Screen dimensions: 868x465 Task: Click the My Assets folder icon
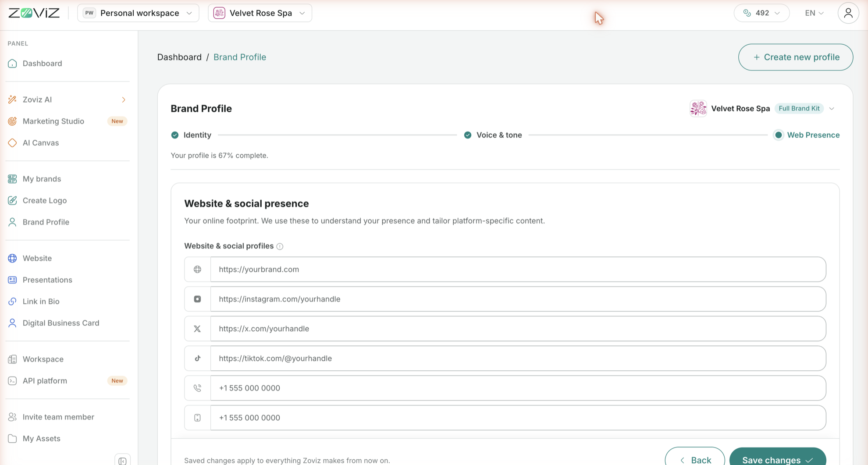click(x=12, y=438)
